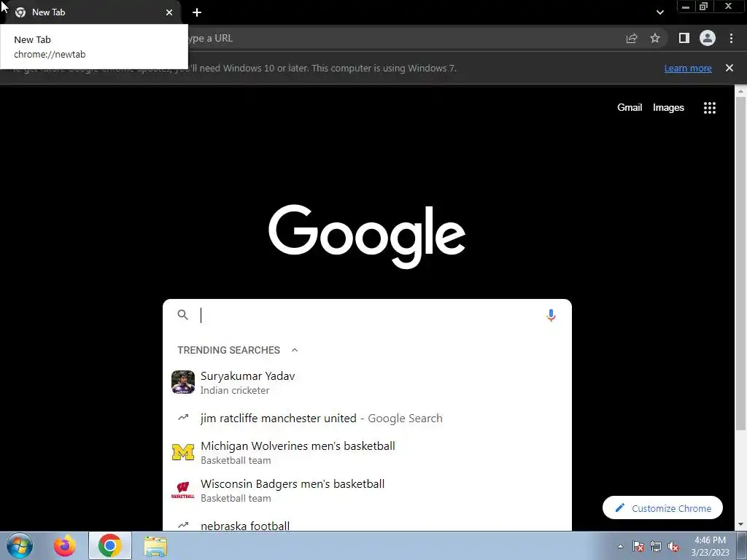Click the Chrome taskbar icon
Screen dimensions: 747x560
pos(110,545)
